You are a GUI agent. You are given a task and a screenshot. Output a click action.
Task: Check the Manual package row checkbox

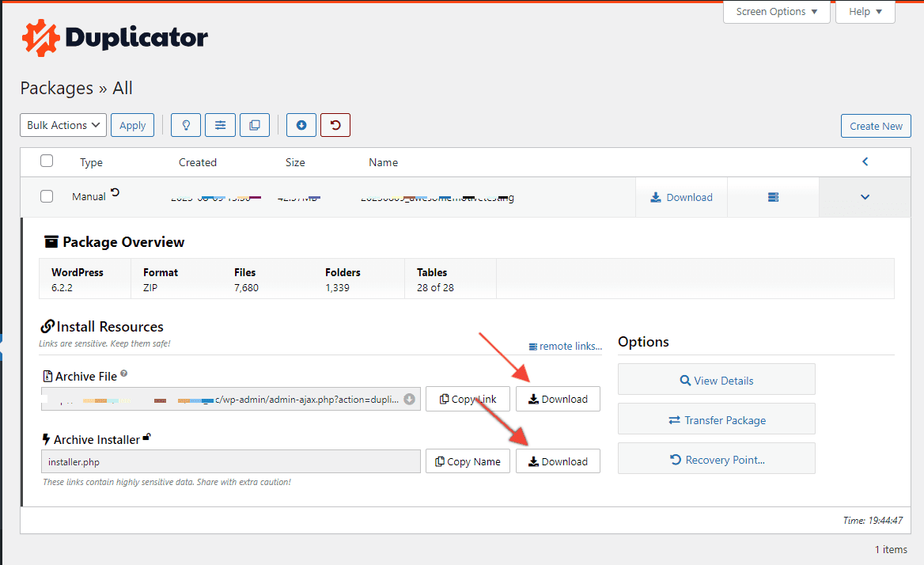point(47,196)
